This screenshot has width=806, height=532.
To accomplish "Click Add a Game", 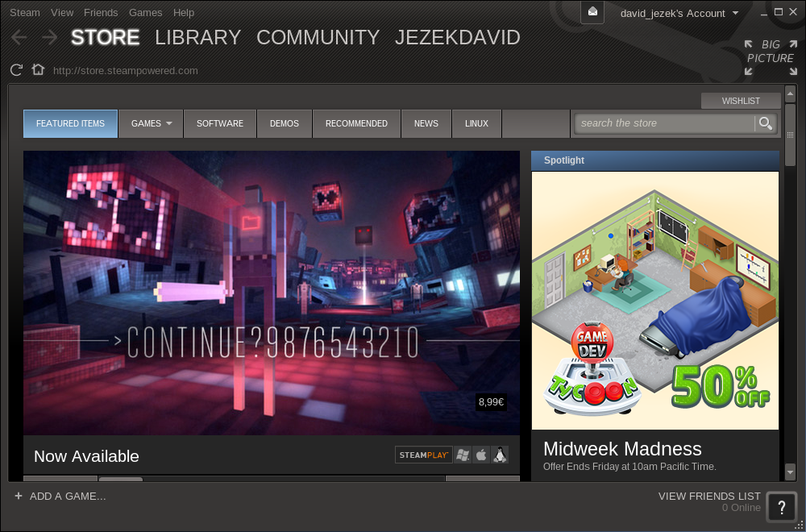I will (x=68, y=496).
